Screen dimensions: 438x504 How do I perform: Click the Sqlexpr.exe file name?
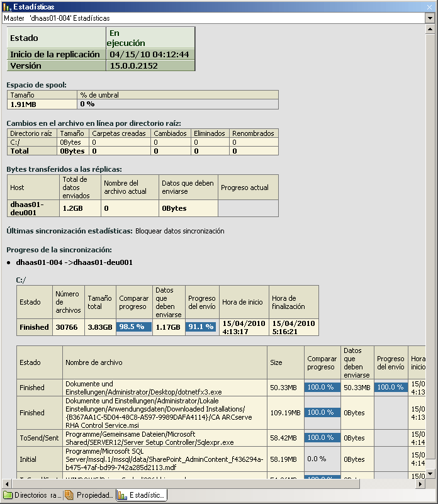point(150,438)
